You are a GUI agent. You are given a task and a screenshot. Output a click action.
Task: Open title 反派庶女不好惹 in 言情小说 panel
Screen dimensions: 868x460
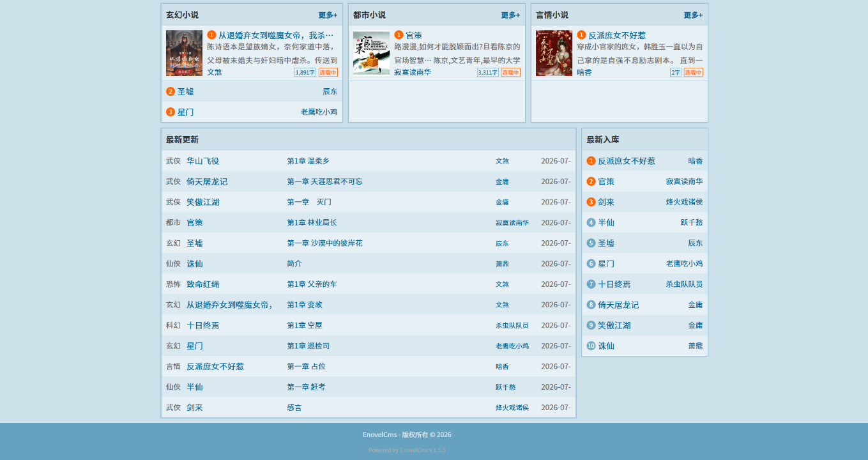click(617, 35)
